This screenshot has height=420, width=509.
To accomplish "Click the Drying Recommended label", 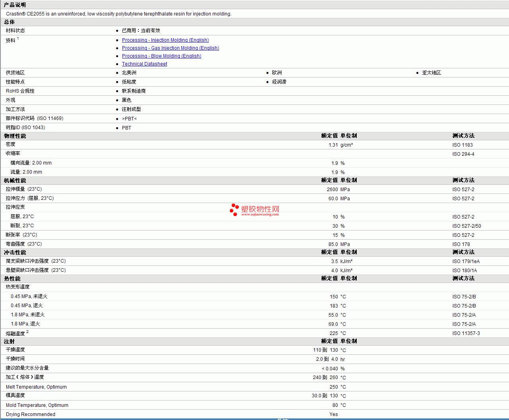I will (31, 414).
